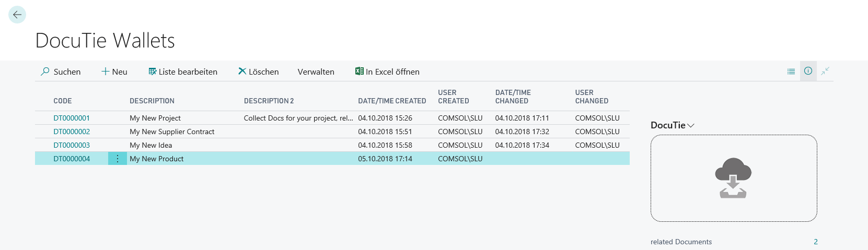Open wallet DT0000002
This screenshot has width=868, height=250.
(x=72, y=132)
